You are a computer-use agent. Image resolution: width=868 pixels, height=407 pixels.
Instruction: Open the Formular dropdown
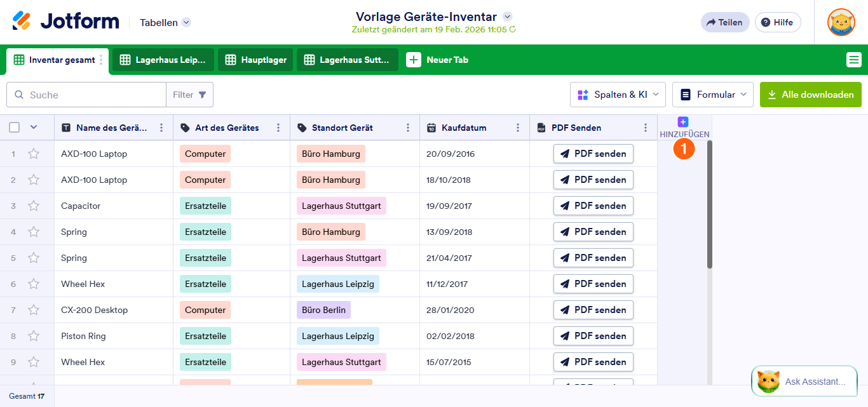712,94
